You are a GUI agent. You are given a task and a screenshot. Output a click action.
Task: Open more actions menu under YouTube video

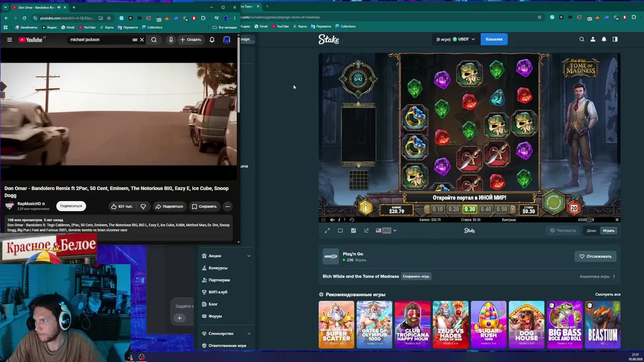pos(227,206)
